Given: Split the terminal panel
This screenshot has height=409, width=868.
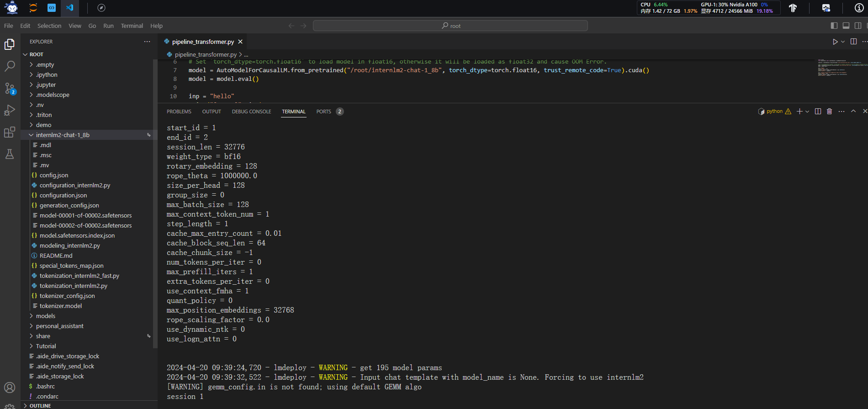Looking at the screenshot, I should [x=818, y=112].
